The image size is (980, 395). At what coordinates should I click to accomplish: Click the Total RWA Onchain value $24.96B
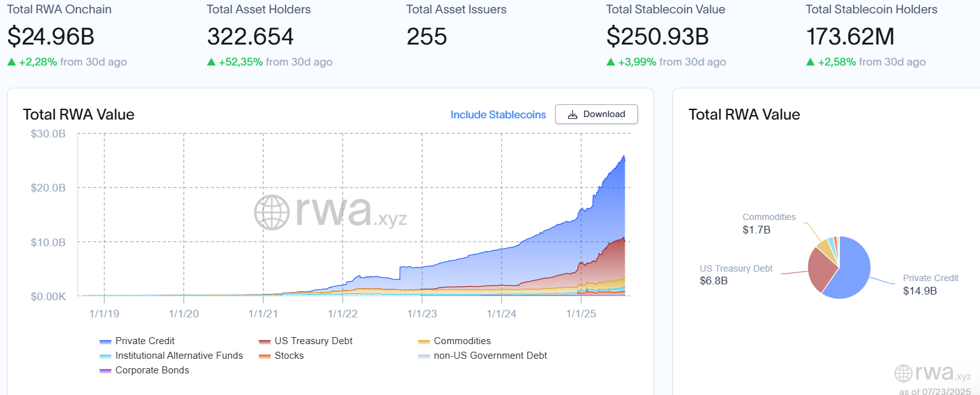click(51, 36)
